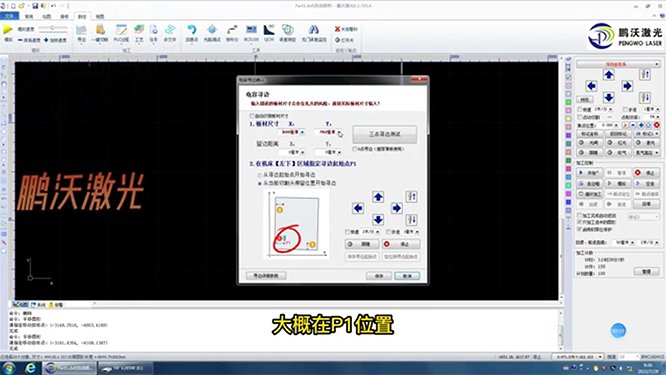Viewport: 666px width, 375px height.
Task: Toggle the soft-limit protection checkbox in side panel
Action: point(579,229)
